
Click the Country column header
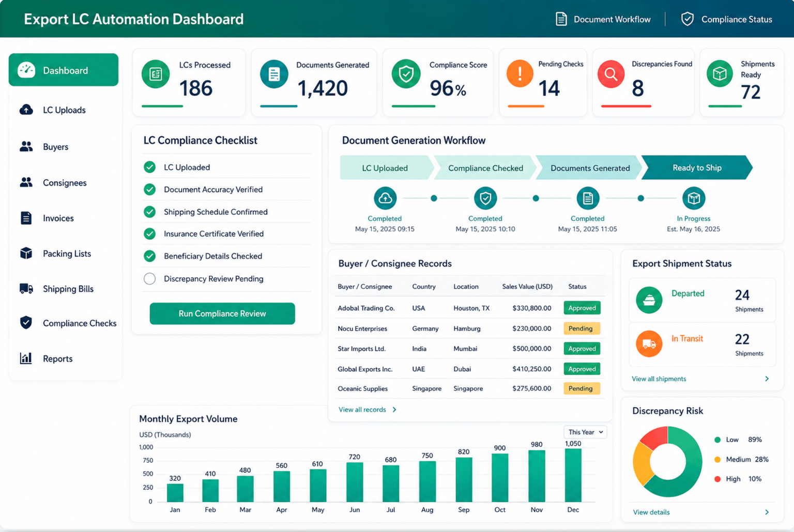[424, 287]
